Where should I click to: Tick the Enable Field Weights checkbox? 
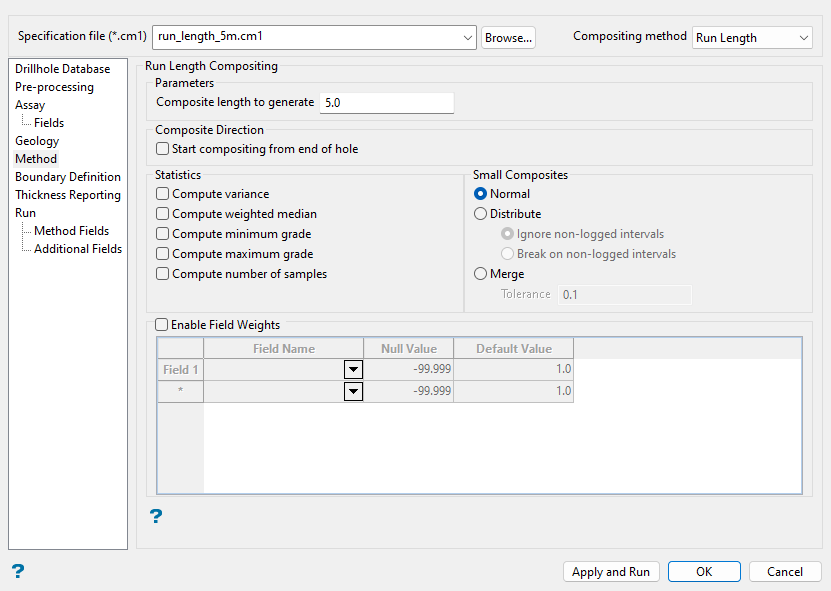click(x=162, y=325)
